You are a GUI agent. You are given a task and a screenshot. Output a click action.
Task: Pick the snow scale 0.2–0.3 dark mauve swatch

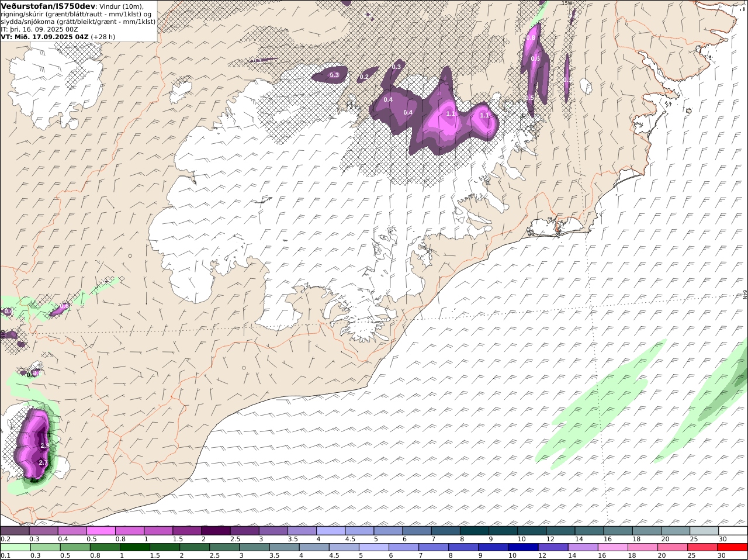coord(15,530)
